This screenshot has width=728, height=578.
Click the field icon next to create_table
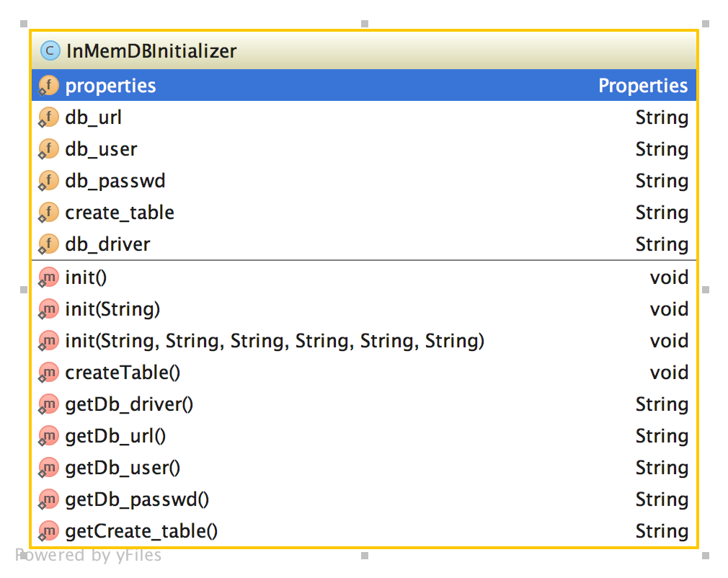pos(48,213)
